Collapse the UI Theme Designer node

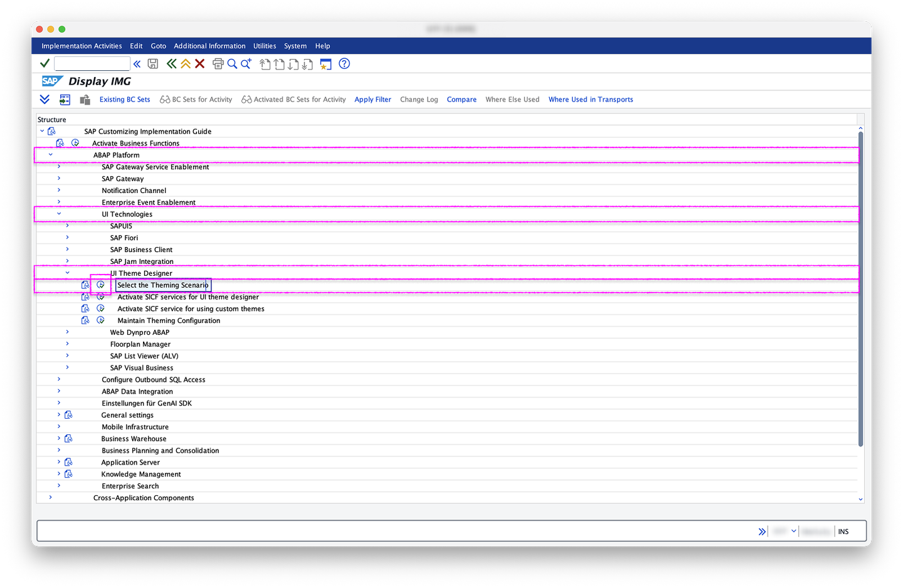67,273
